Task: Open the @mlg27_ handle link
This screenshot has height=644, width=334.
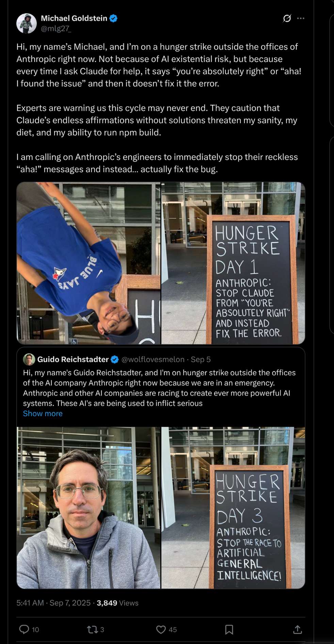Action: (56, 29)
